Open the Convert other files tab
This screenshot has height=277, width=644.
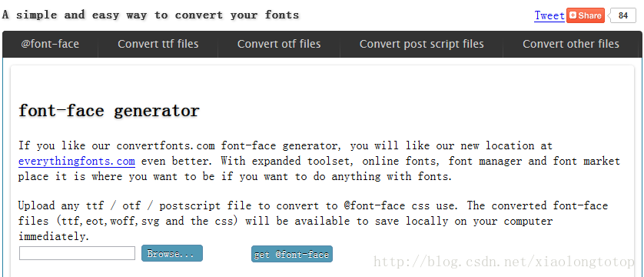(x=571, y=44)
